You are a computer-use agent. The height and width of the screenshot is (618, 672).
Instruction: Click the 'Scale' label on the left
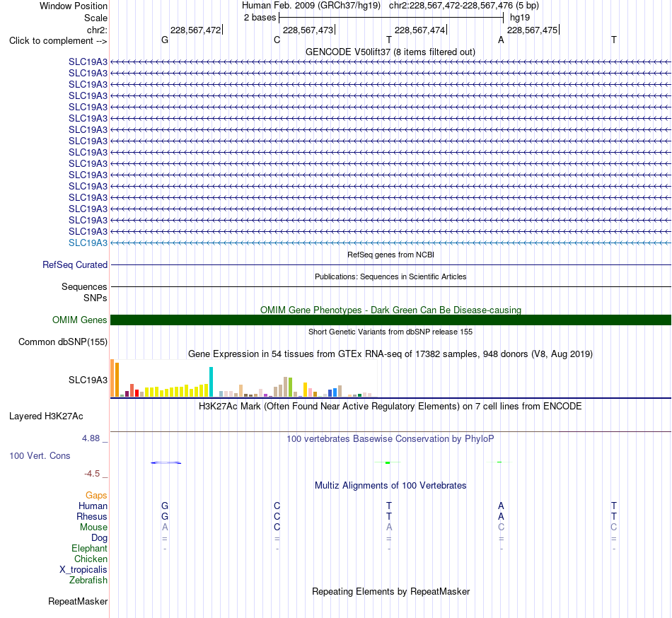click(95, 18)
